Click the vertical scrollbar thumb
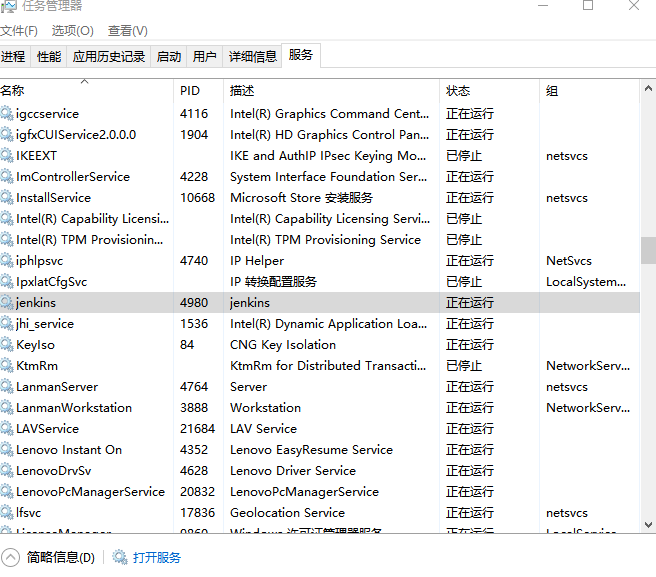This screenshot has height=577, width=656. (648, 250)
